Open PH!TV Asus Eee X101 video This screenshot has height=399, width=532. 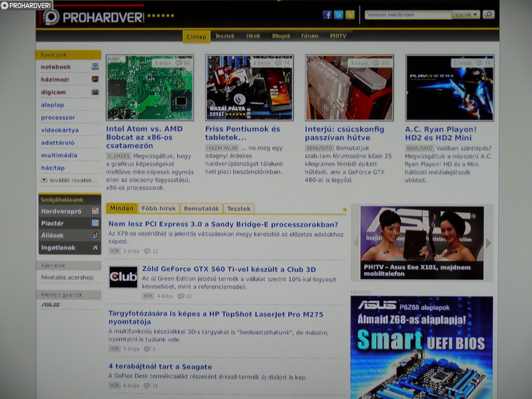coord(422,243)
